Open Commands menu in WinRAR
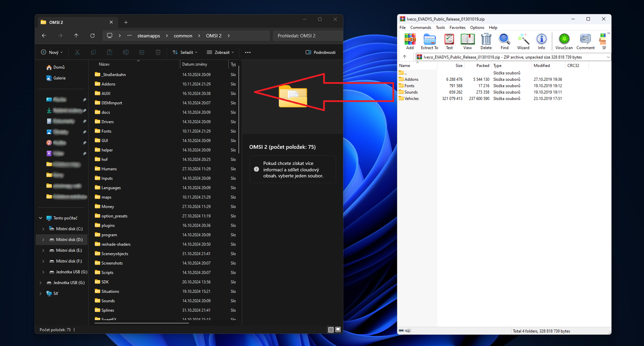Image resolution: width=644 pixels, height=346 pixels. pos(421,28)
